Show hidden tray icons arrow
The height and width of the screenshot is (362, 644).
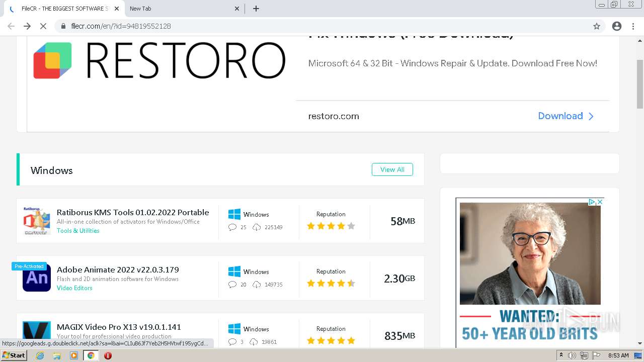561,355
